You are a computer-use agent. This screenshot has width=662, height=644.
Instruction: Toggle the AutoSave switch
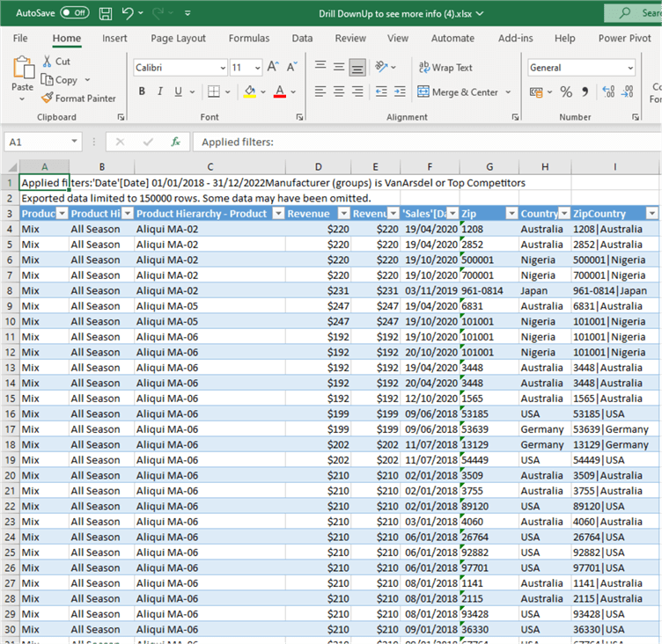(74, 13)
